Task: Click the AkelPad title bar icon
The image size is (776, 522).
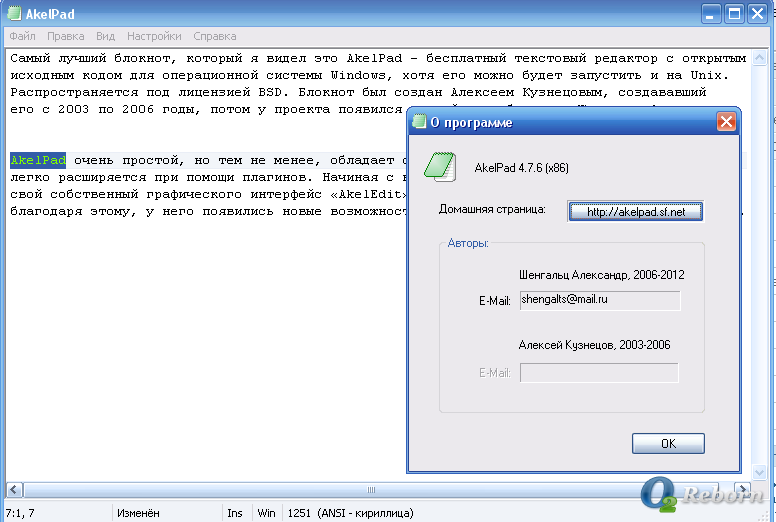Action: click(x=14, y=13)
